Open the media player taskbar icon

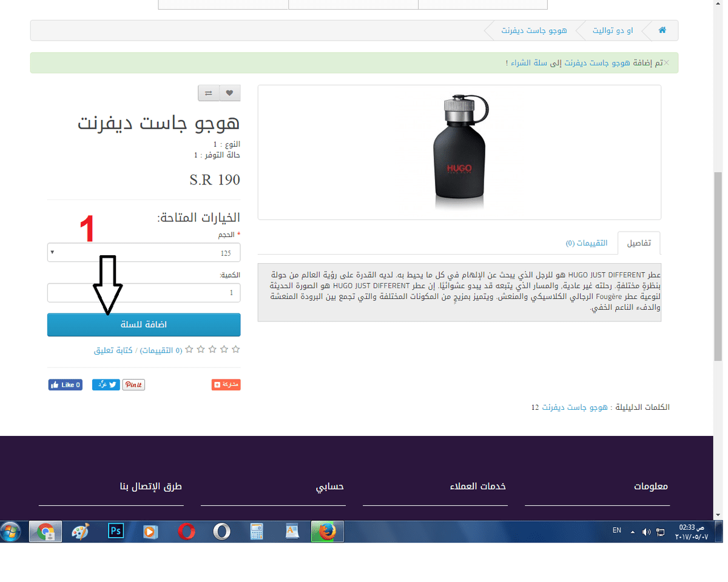pos(150,532)
